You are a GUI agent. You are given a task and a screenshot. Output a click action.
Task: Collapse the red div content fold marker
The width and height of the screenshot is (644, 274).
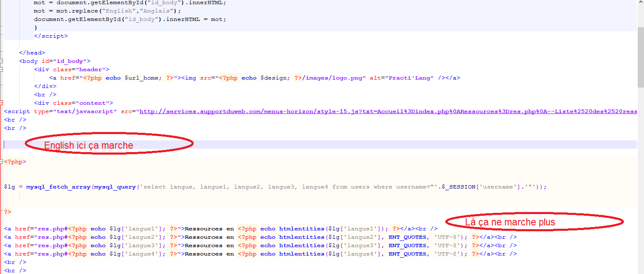point(2,103)
